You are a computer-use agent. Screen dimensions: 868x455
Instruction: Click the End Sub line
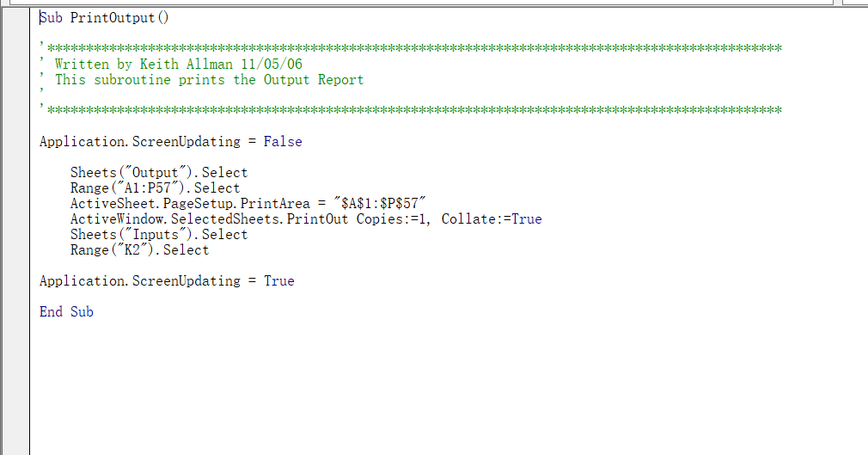click(66, 312)
